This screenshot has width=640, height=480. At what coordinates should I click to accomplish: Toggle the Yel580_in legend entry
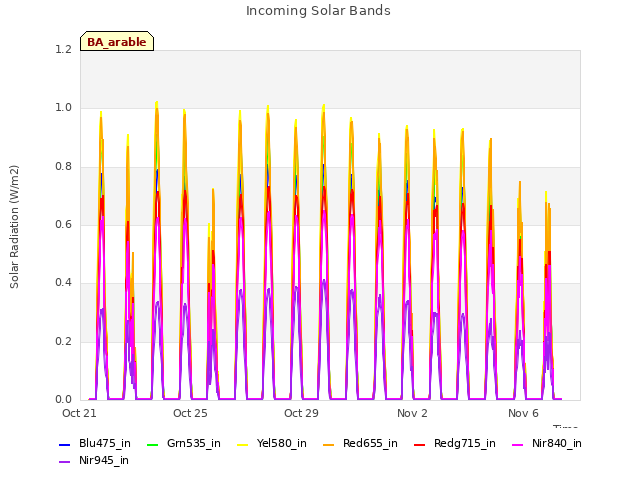[272, 444]
